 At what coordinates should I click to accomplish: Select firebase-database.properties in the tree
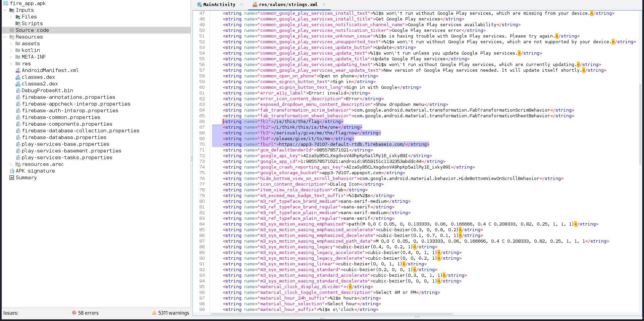point(64,137)
